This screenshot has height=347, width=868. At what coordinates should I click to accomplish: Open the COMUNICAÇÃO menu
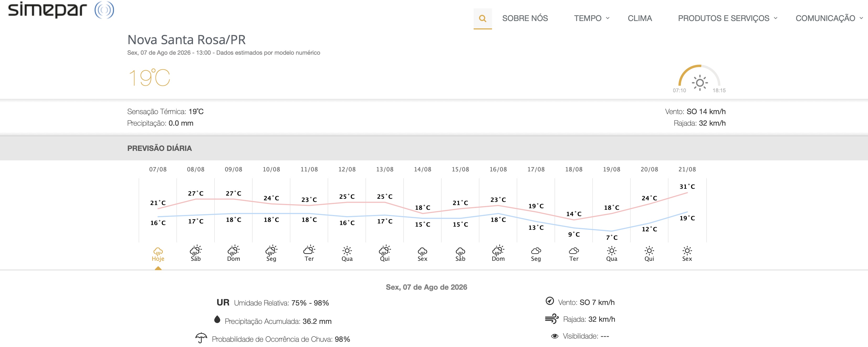[825, 18]
